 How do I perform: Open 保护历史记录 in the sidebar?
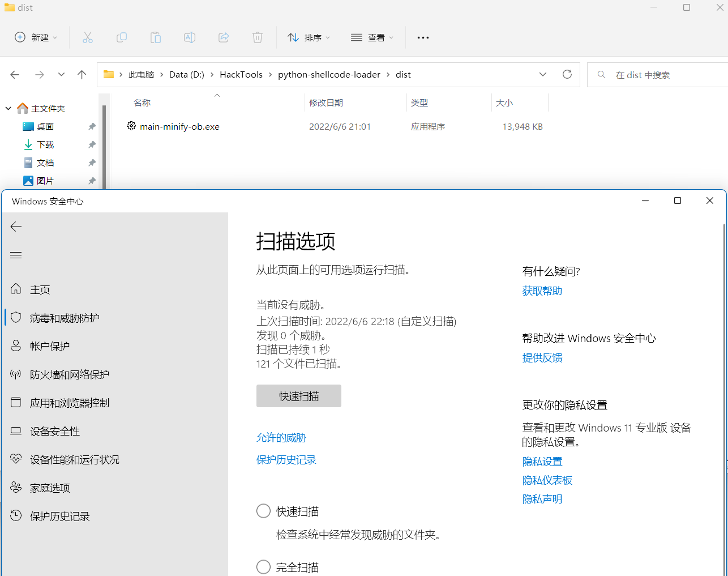115,516
